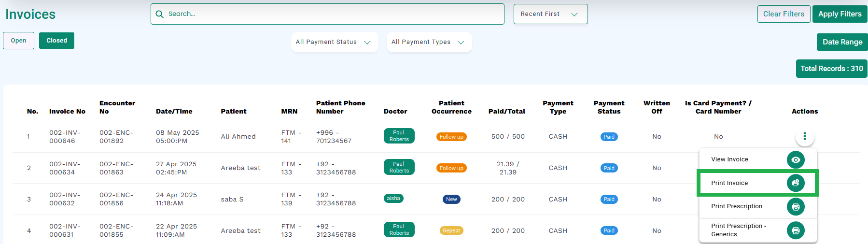
Task: Open the All Payment Types dropdown
Action: point(429,42)
